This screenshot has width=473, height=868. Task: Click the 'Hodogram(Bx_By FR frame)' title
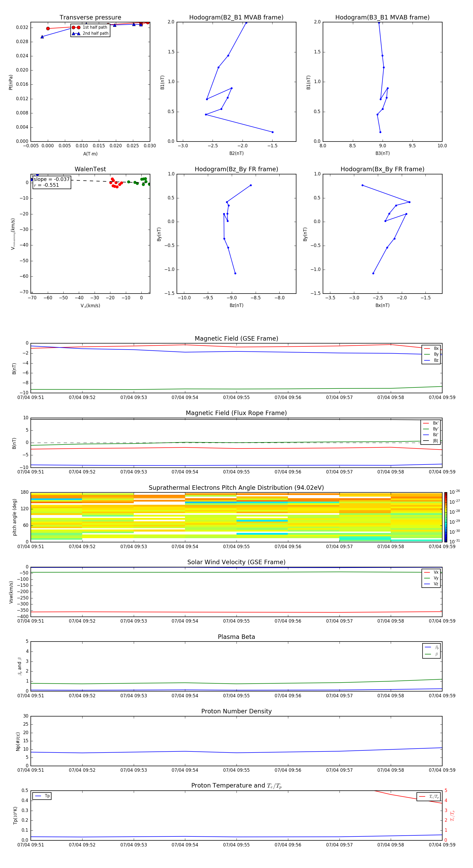point(382,169)
